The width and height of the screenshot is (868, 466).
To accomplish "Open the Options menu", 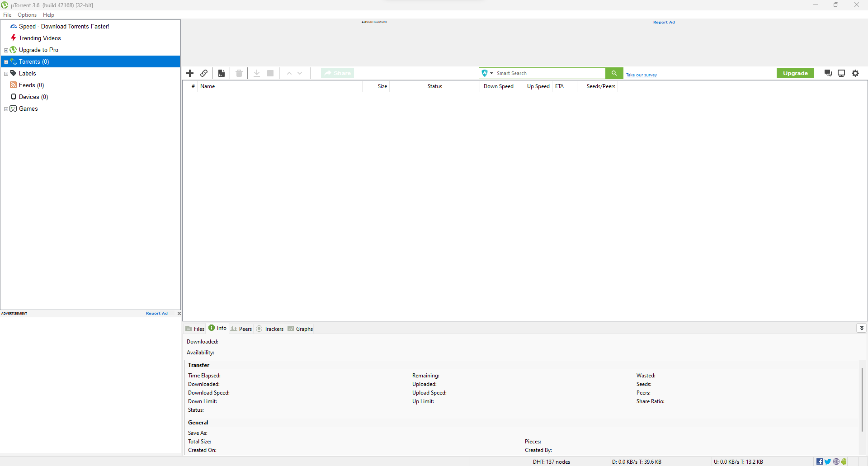I will coord(27,15).
